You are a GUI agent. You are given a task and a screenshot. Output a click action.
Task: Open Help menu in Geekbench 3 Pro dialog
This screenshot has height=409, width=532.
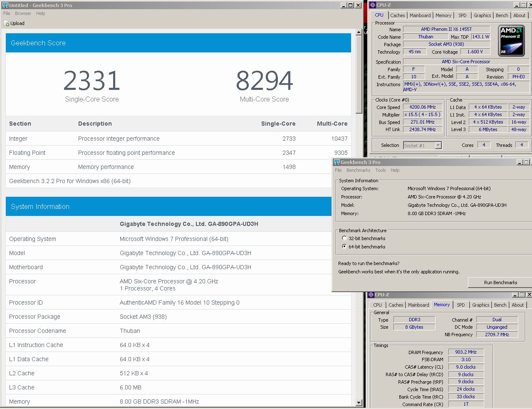point(395,170)
